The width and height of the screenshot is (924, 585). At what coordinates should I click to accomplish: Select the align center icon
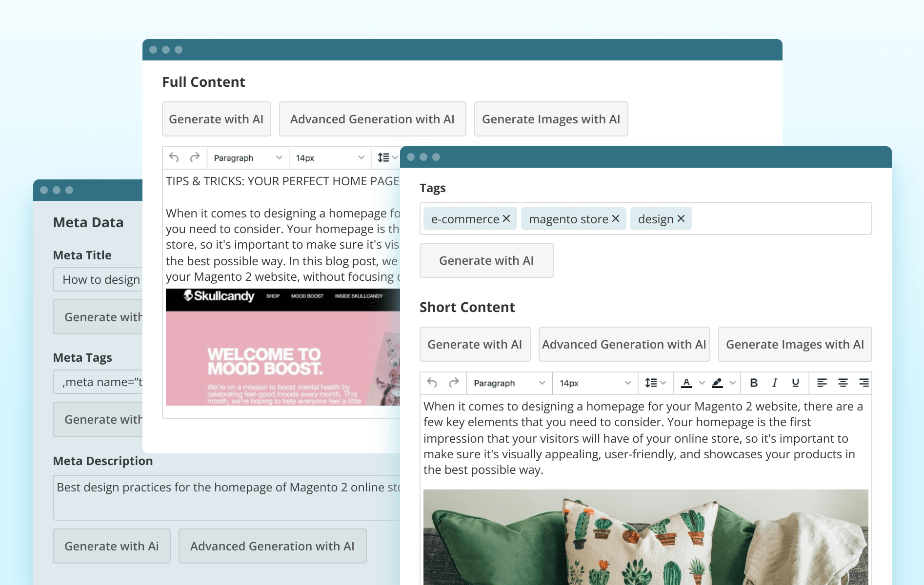(843, 383)
